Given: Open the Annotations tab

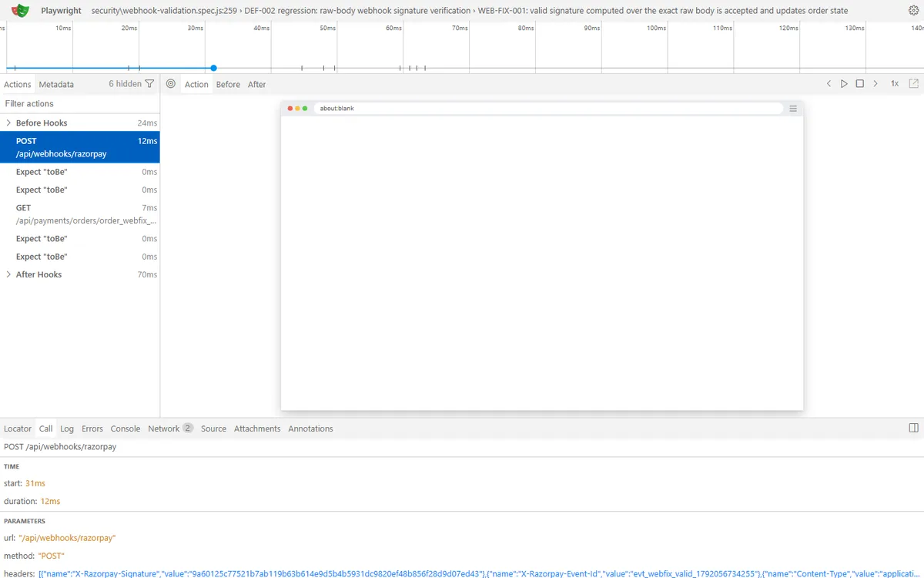Looking at the screenshot, I should point(311,428).
